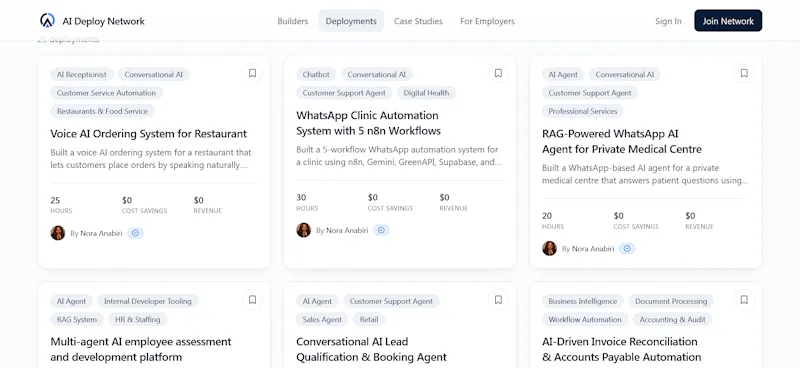The image size is (800, 368).
Task: Click the 25 HOURS stat
Action: click(x=61, y=205)
